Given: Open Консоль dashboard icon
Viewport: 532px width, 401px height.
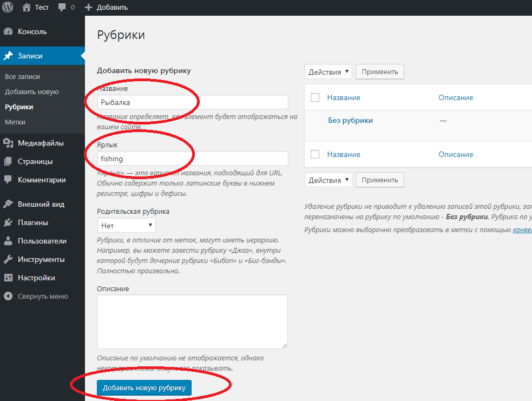Looking at the screenshot, I should [x=8, y=31].
